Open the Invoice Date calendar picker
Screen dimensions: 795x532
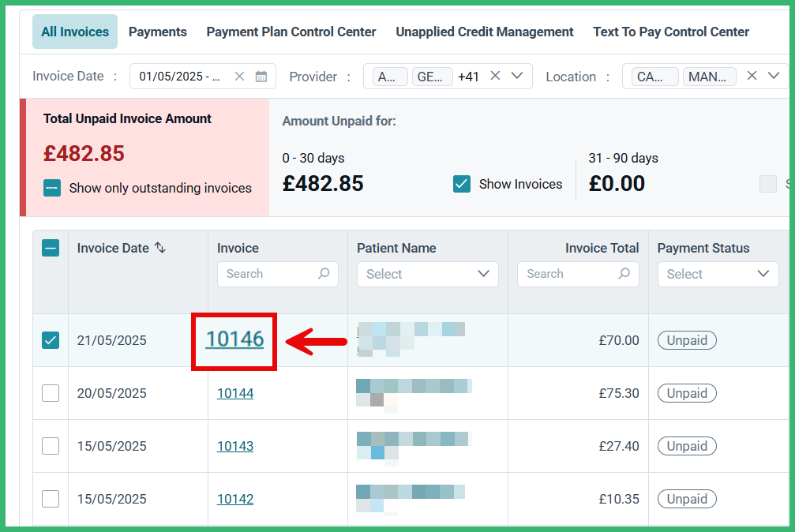click(261, 77)
